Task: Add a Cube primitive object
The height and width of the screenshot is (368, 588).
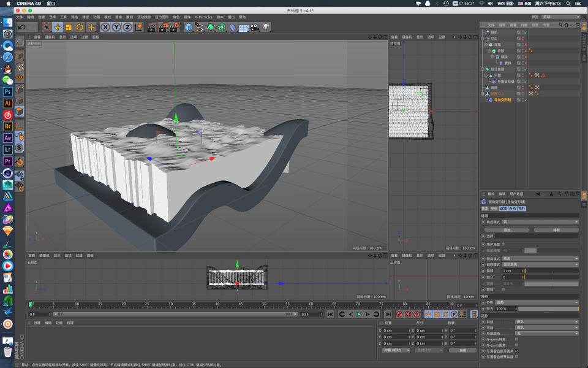Action: click(x=189, y=27)
